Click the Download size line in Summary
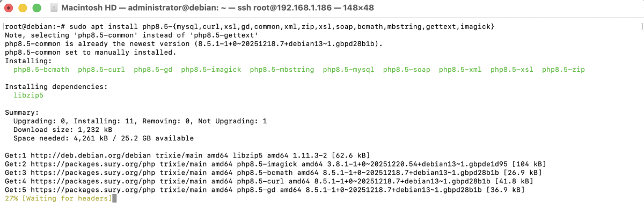This screenshot has width=644, height=224. [x=63, y=130]
